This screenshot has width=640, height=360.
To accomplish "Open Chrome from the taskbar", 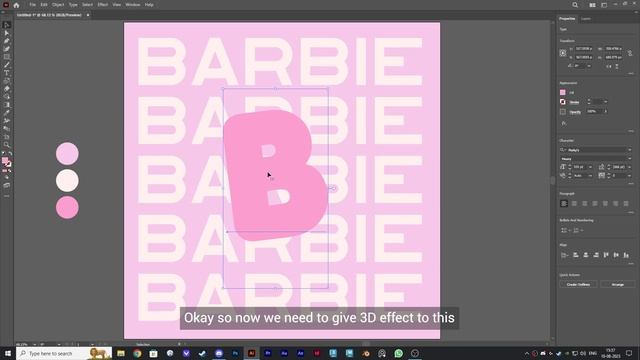I will tap(137, 353).
